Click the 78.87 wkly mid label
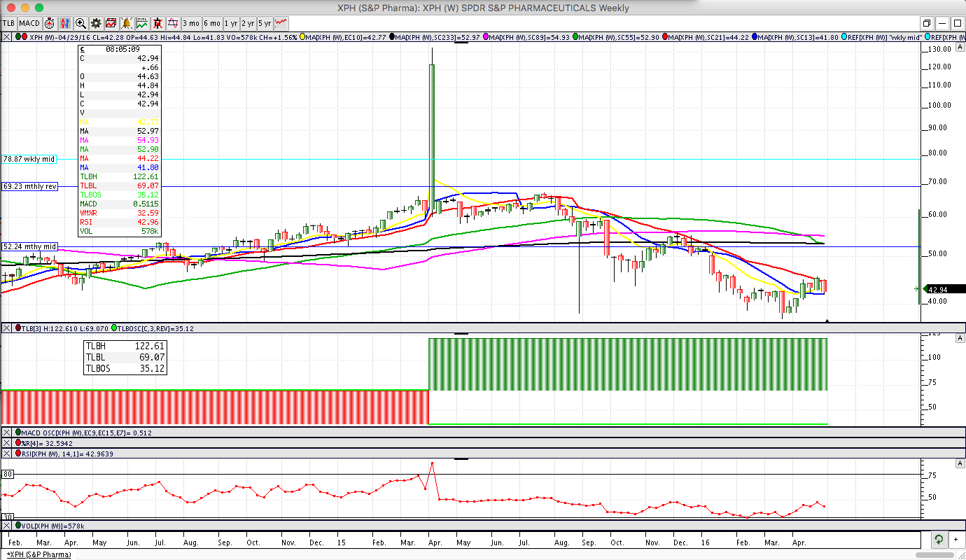The width and height of the screenshot is (966, 560). (29, 160)
